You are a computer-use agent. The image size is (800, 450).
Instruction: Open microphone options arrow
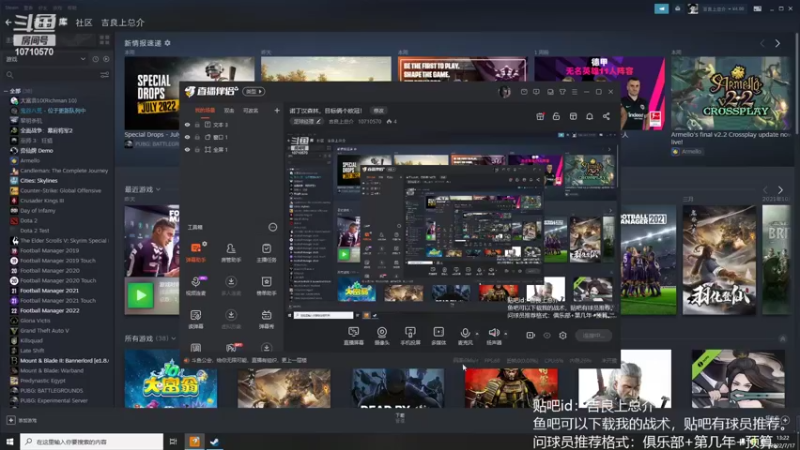[477, 334]
